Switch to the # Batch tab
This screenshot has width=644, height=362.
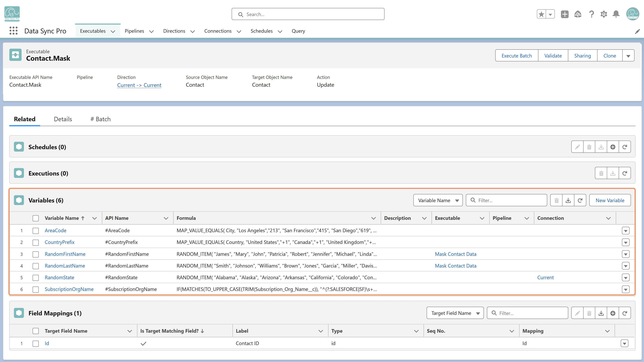coord(100,119)
